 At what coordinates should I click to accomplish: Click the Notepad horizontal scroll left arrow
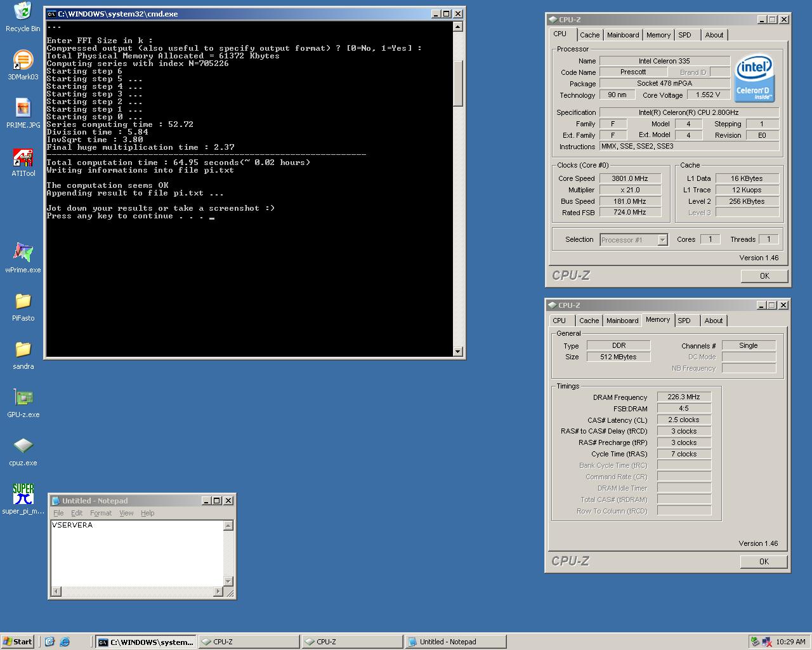click(56, 592)
